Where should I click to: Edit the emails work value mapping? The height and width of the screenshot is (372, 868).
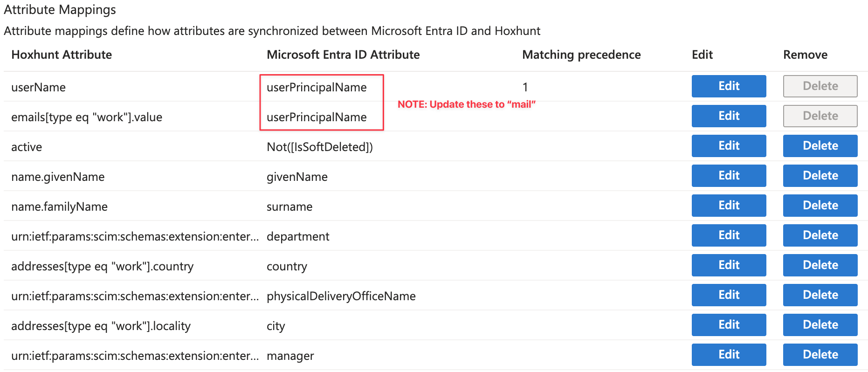pos(729,116)
